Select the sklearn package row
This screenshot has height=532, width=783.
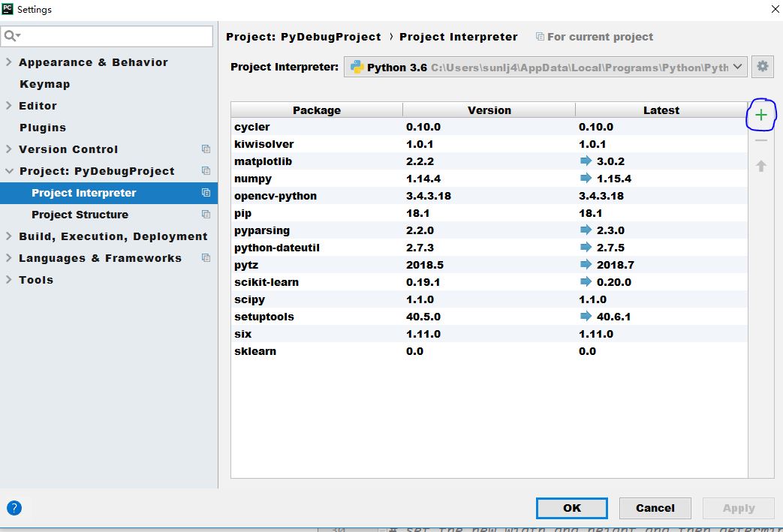pos(489,351)
